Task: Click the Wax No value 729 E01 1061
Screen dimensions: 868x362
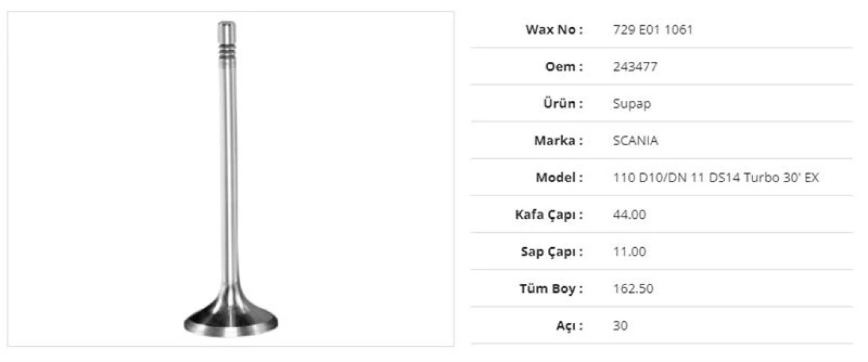Action: (x=653, y=30)
